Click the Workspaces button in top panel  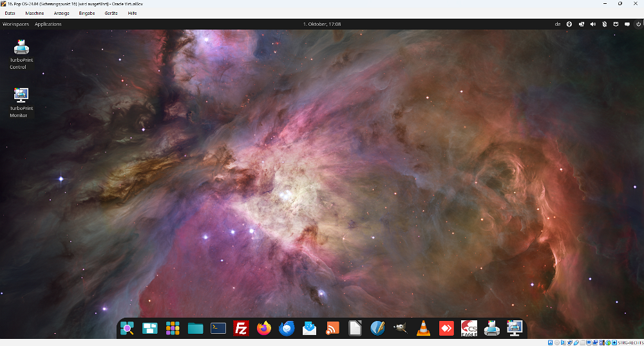pyautogui.click(x=15, y=24)
